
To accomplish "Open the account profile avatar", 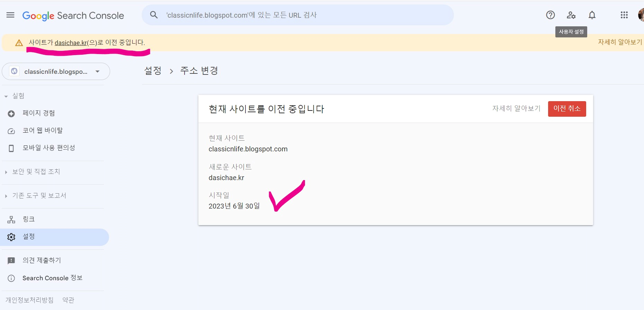I will coord(641,15).
